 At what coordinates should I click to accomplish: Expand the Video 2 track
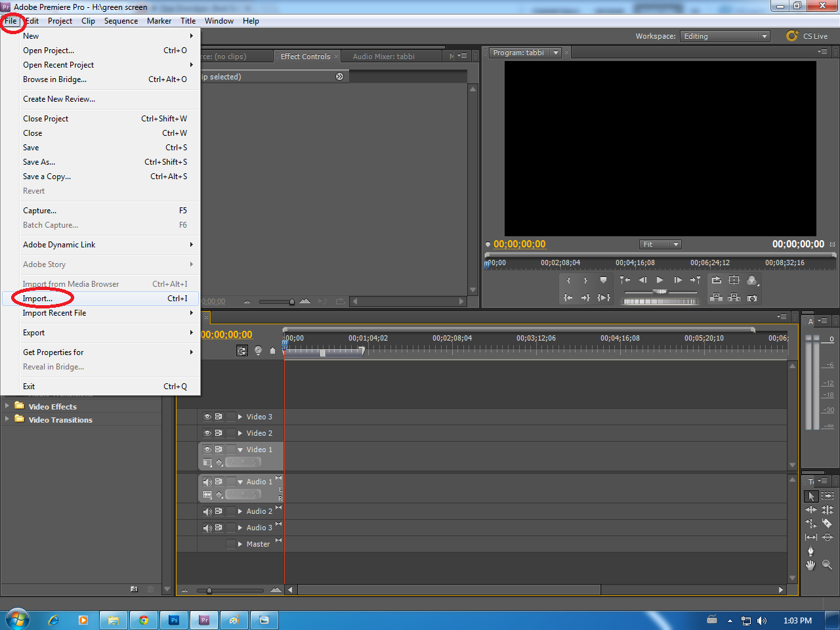coord(240,433)
